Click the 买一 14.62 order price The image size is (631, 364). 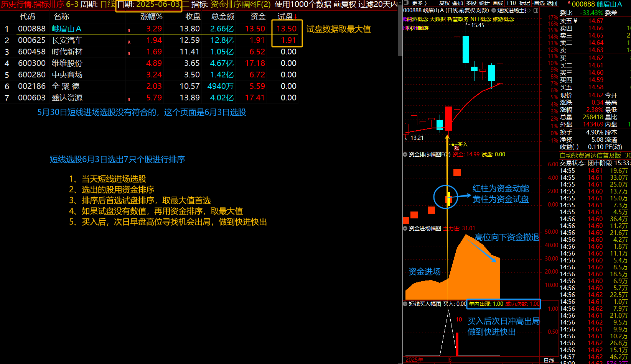pos(596,58)
